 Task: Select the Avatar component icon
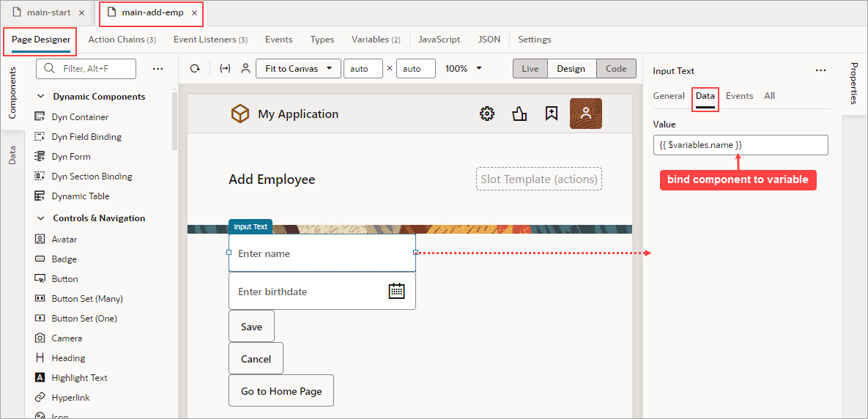(x=40, y=239)
